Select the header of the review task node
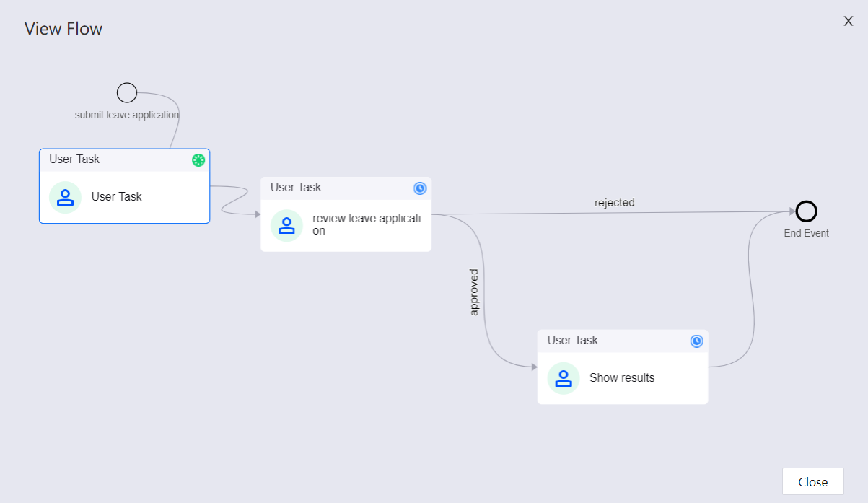 point(332,188)
